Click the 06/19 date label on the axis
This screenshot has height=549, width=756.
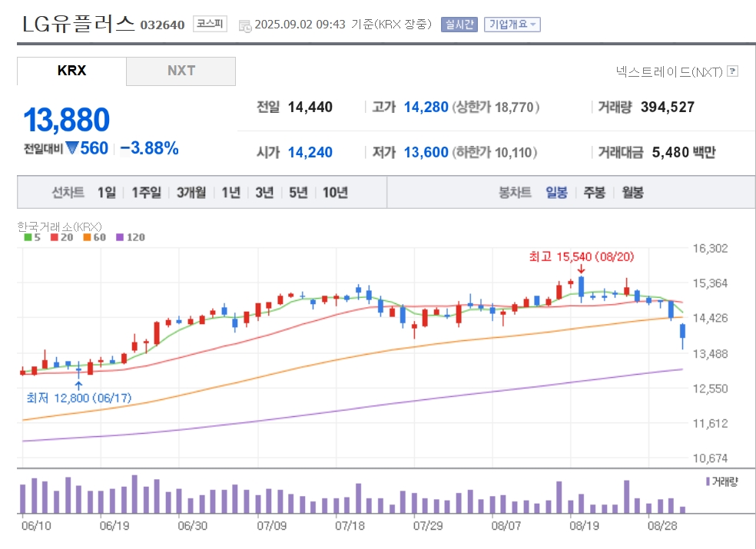[x=114, y=525]
